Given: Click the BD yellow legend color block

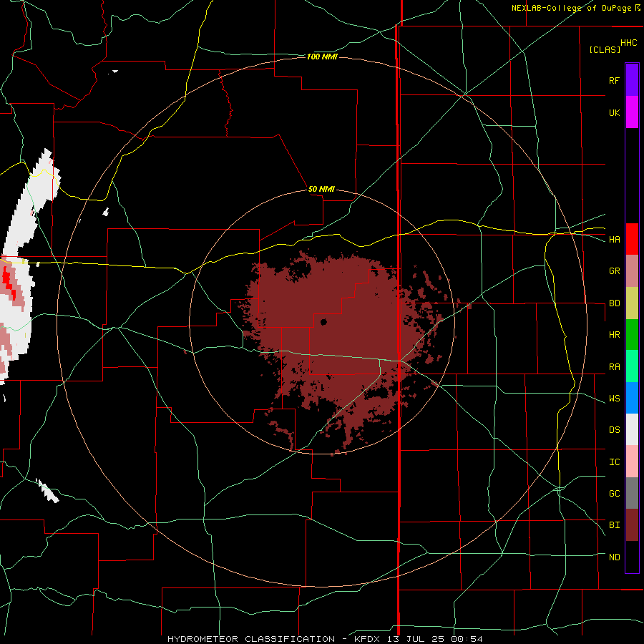Looking at the screenshot, I should pyautogui.click(x=632, y=303).
